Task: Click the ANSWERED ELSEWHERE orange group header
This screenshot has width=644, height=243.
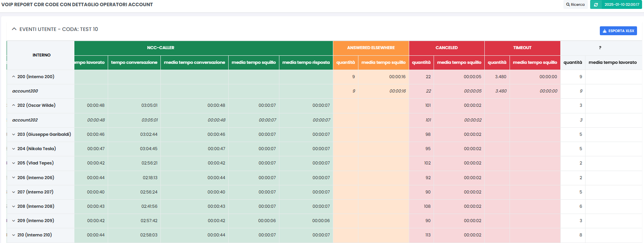Action: coord(371,48)
